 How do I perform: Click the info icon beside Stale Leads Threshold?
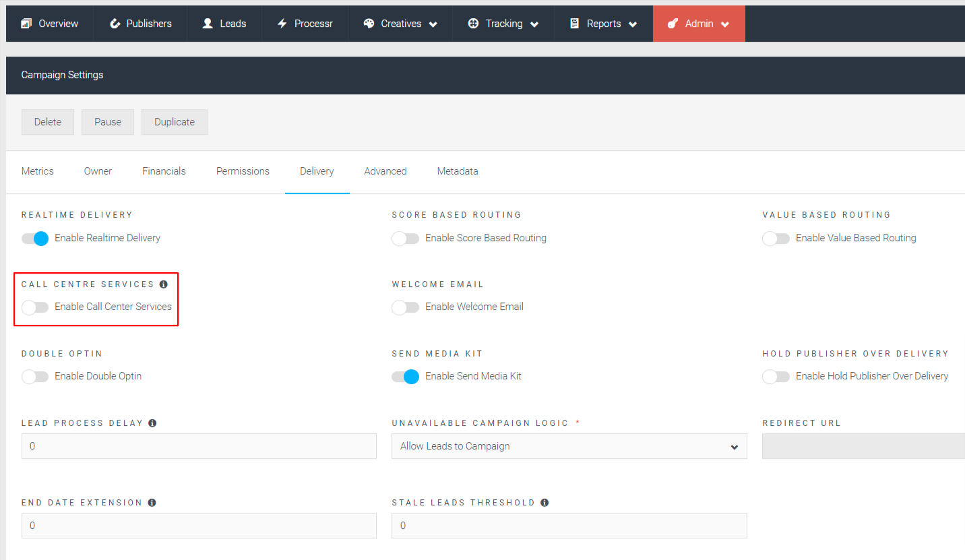point(544,501)
